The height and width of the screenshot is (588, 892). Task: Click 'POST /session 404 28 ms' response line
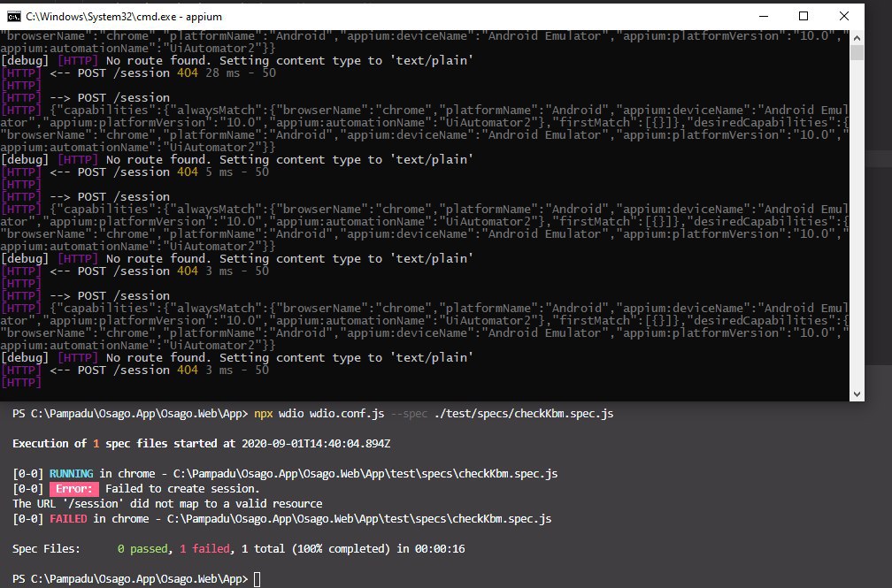coord(138,73)
